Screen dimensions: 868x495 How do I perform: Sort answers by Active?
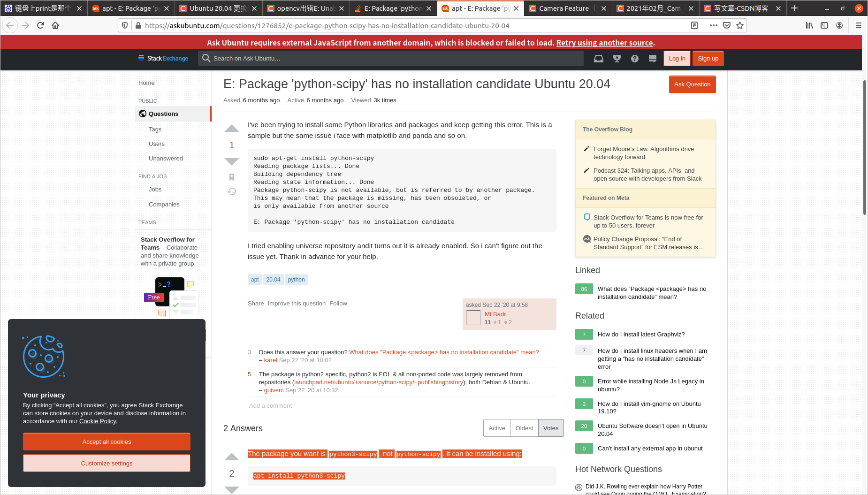pyautogui.click(x=497, y=428)
